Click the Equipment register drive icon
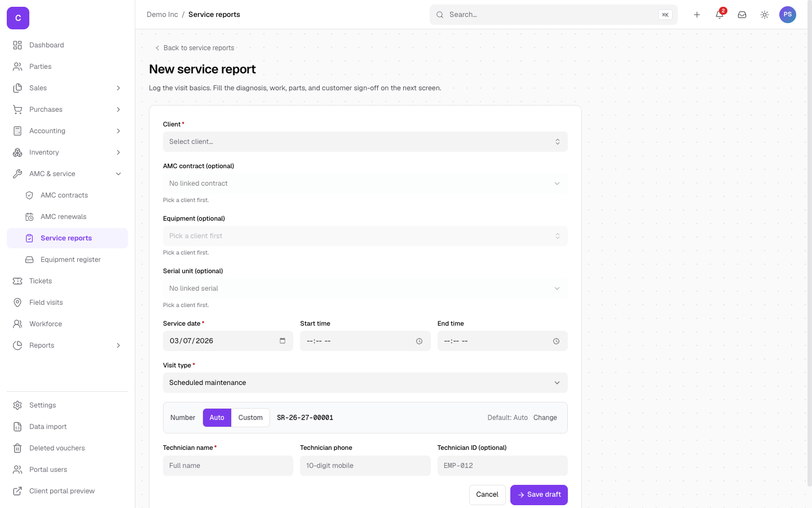 pyautogui.click(x=29, y=260)
